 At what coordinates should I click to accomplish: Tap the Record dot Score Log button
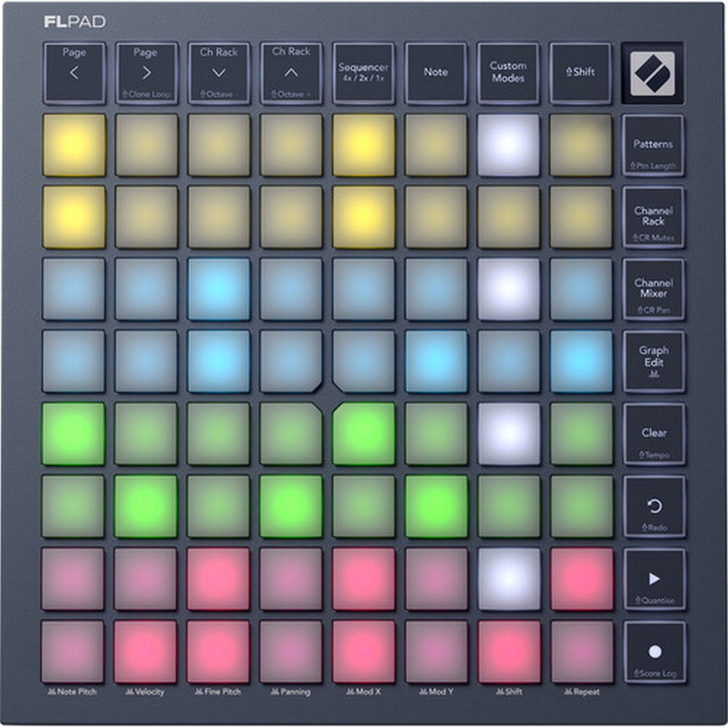point(655,652)
